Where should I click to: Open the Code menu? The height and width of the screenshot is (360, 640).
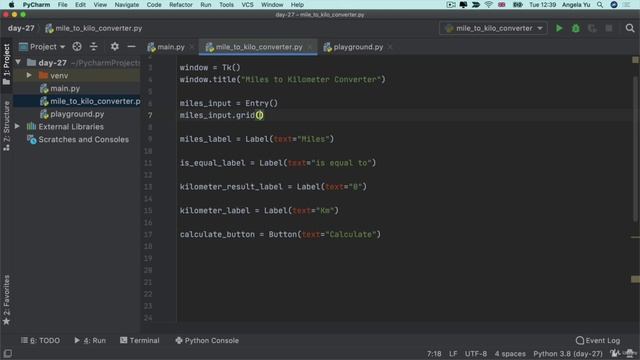coord(154,5)
